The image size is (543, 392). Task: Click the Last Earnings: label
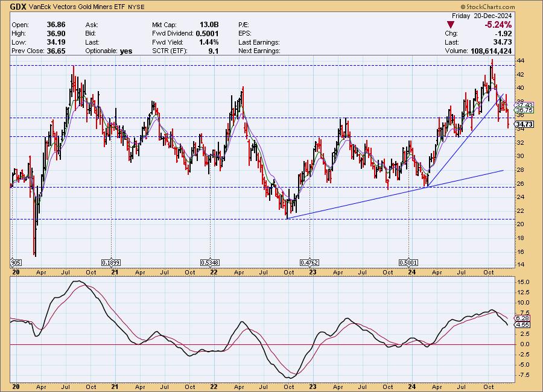pos(259,42)
